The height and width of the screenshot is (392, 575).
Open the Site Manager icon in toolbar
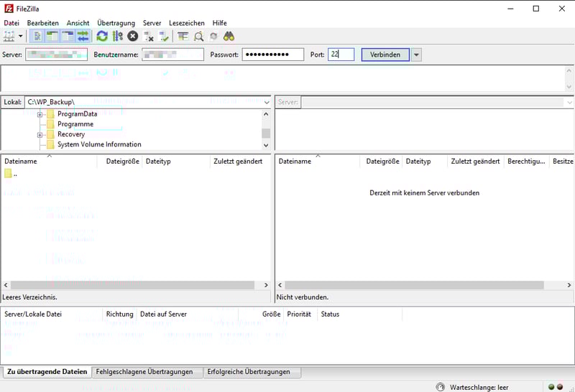pyautogui.click(x=9, y=36)
